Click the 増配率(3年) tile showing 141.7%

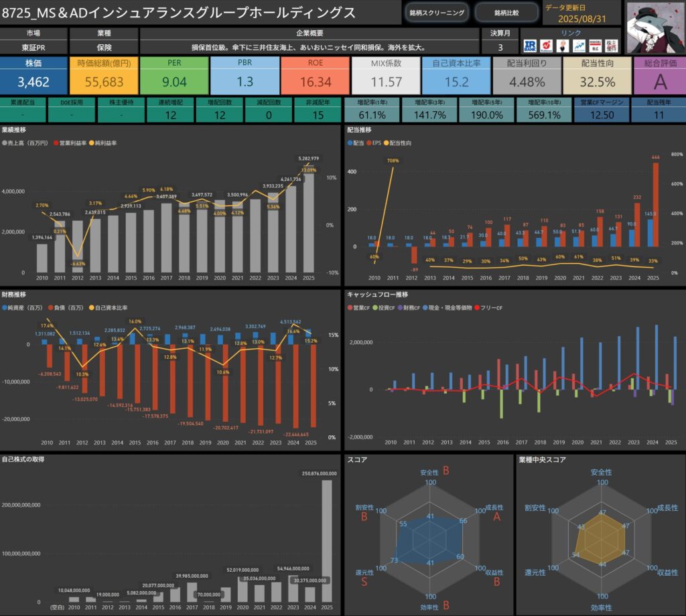(x=429, y=110)
